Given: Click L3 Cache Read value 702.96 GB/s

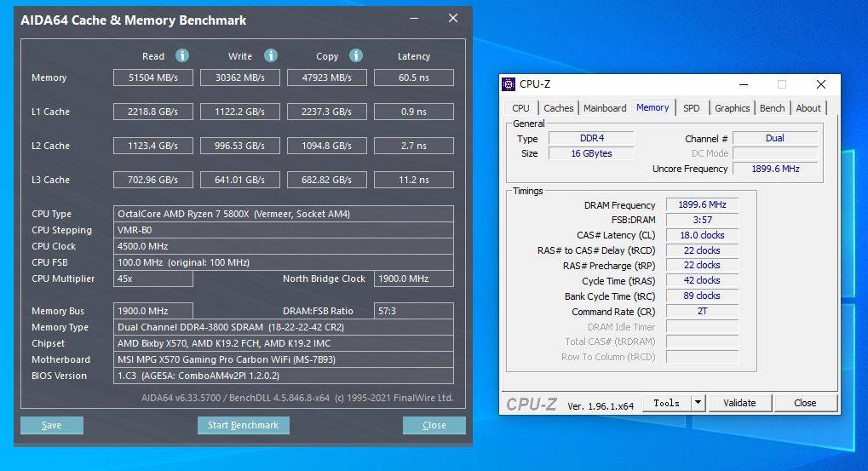Looking at the screenshot, I should point(152,180).
